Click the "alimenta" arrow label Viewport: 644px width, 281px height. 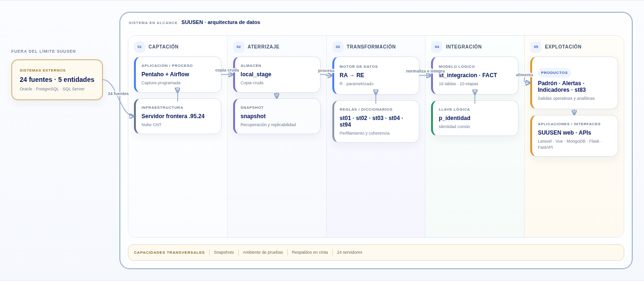[525, 75]
